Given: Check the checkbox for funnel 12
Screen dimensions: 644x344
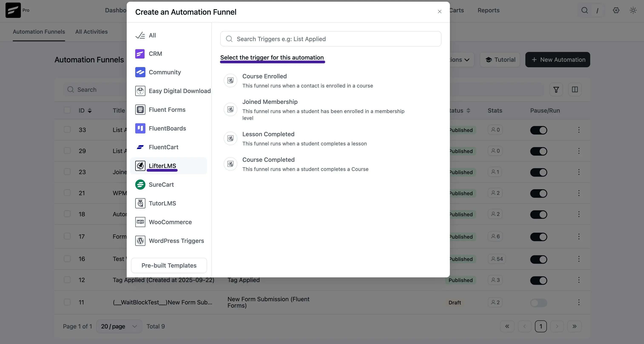Looking at the screenshot, I should pos(67,280).
